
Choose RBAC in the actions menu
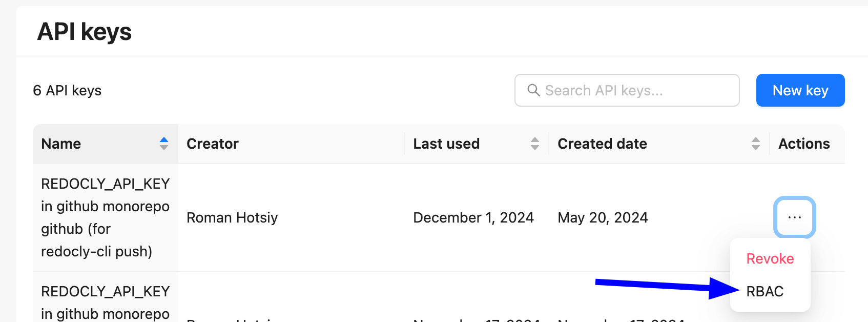(764, 291)
